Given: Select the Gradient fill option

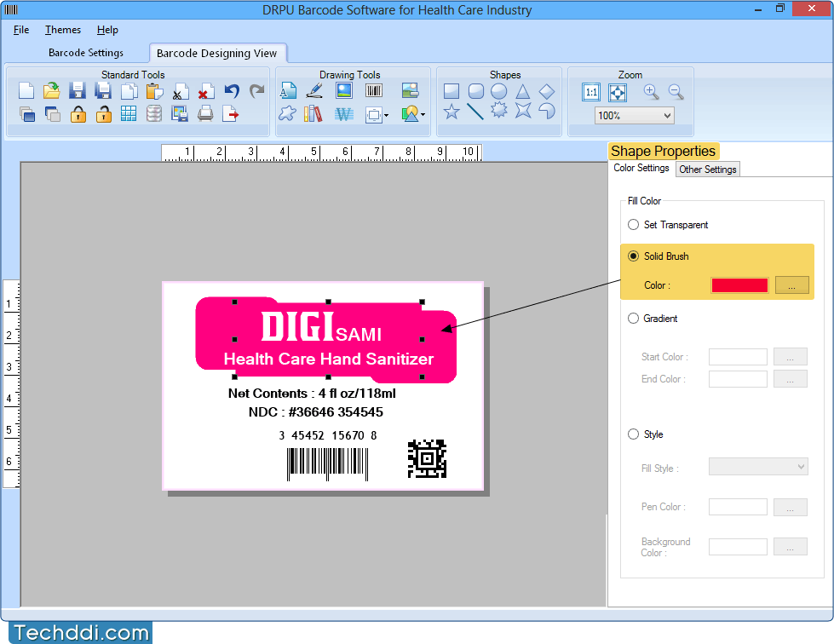Looking at the screenshot, I should [x=633, y=318].
